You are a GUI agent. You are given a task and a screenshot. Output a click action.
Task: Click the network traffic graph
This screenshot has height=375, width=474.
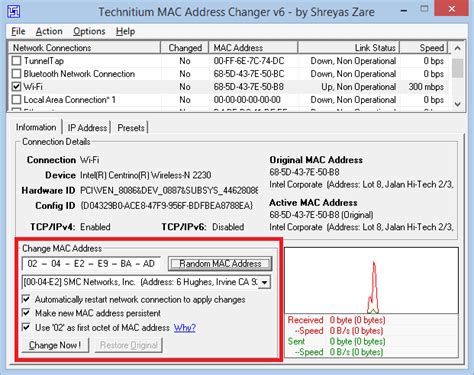(x=371, y=281)
